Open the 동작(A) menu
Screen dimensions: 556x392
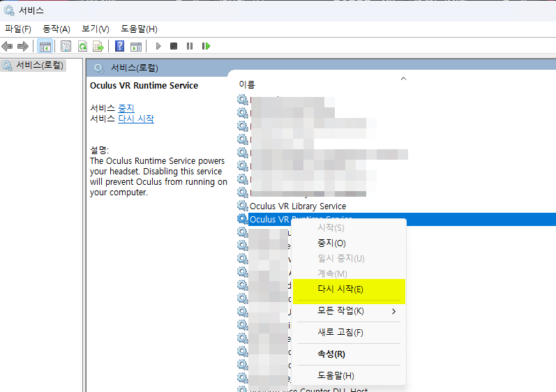(x=57, y=29)
